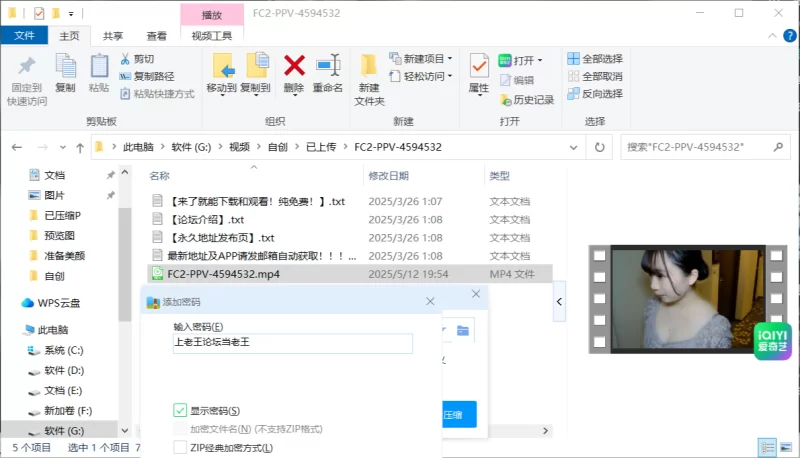
Task: Open the Move to (移动到) menu
Action: [222, 74]
